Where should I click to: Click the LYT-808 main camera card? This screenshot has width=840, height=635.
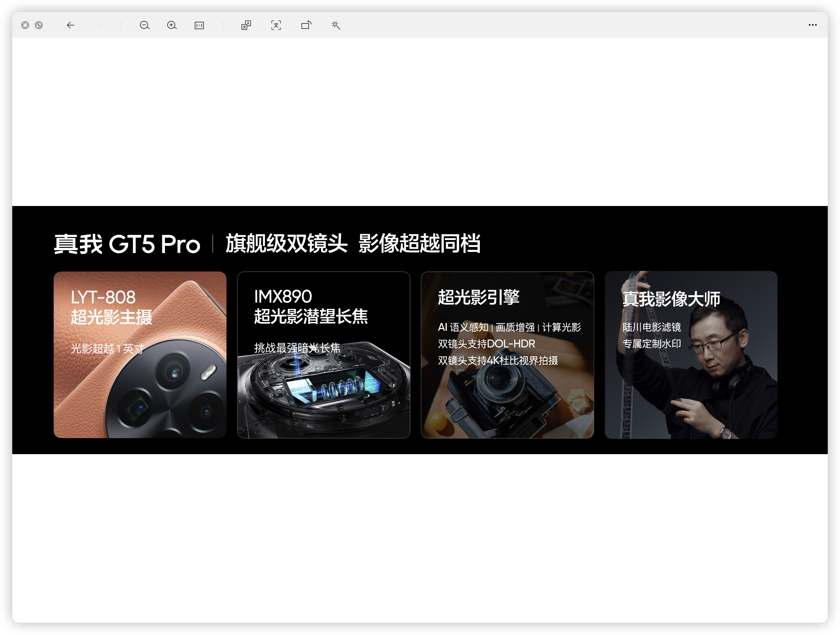[140, 355]
